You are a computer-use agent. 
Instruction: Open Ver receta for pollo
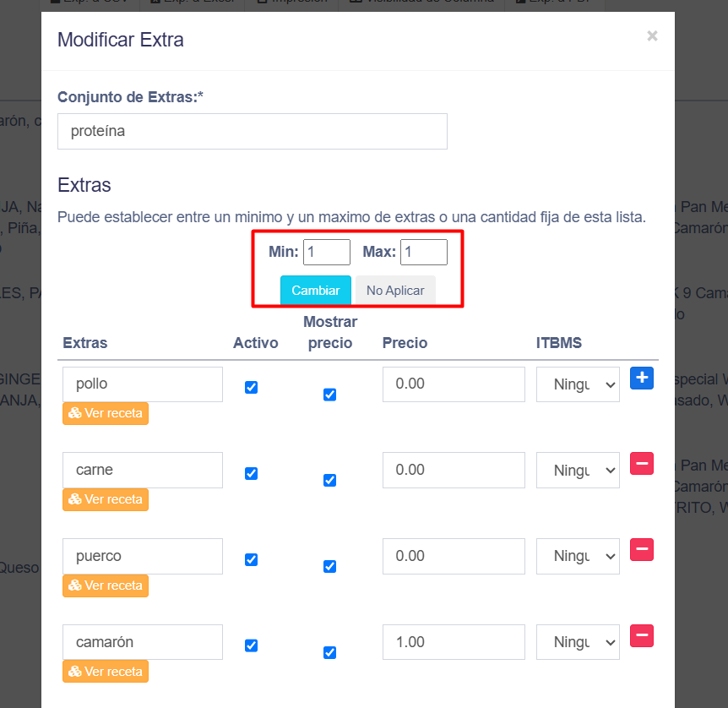[x=106, y=413]
